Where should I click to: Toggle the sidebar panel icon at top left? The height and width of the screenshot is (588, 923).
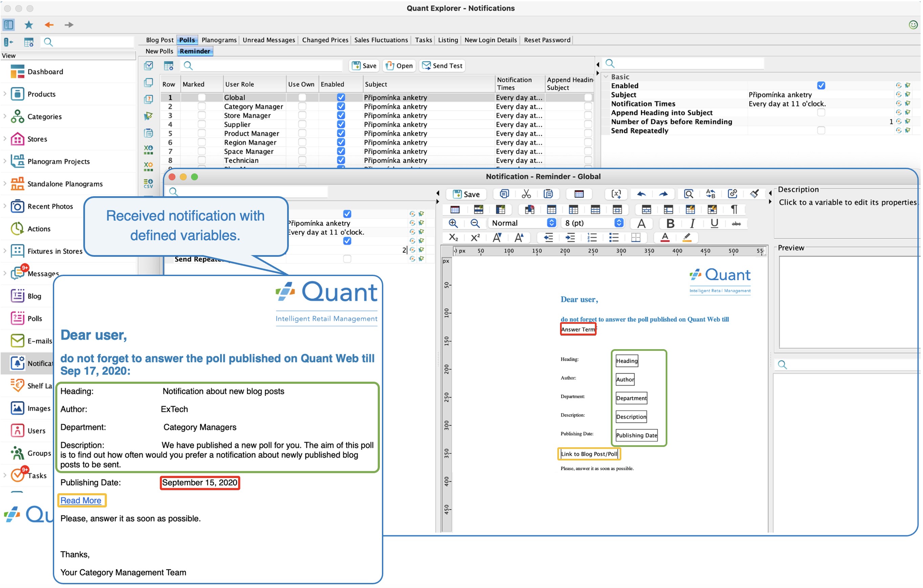tap(8, 25)
